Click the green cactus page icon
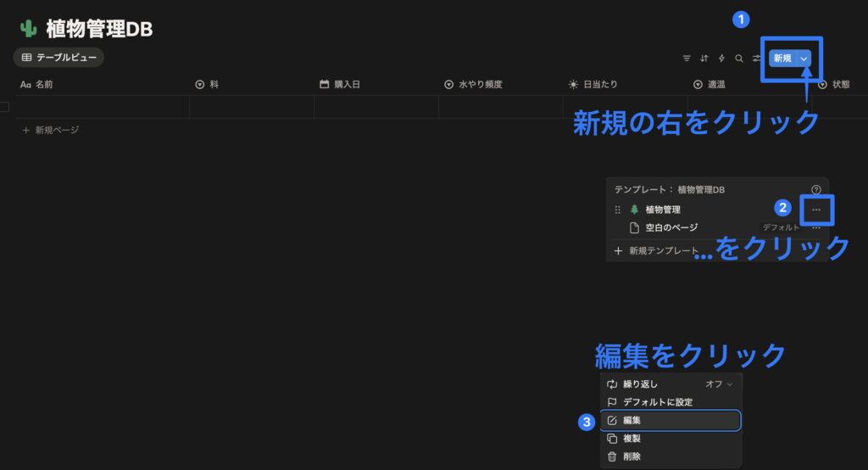Image resolution: width=868 pixels, height=470 pixels. pos(29,29)
